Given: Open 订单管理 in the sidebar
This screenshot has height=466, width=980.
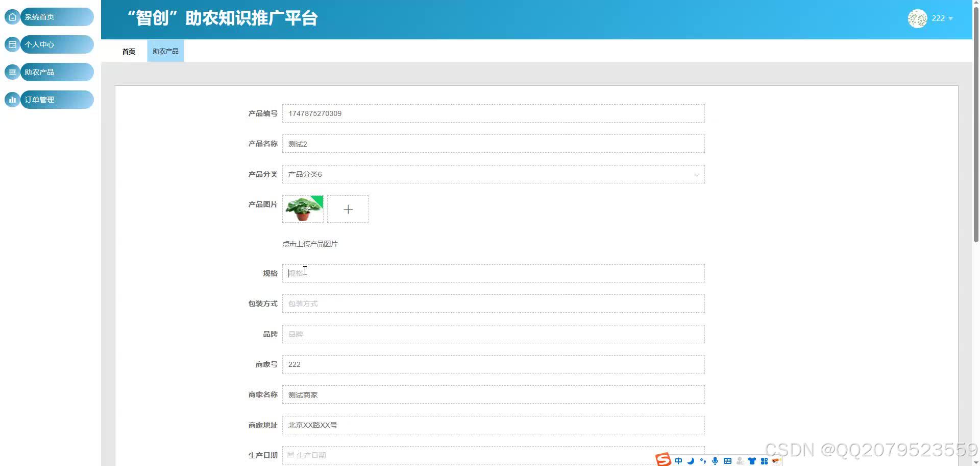Looking at the screenshot, I should (57, 100).
